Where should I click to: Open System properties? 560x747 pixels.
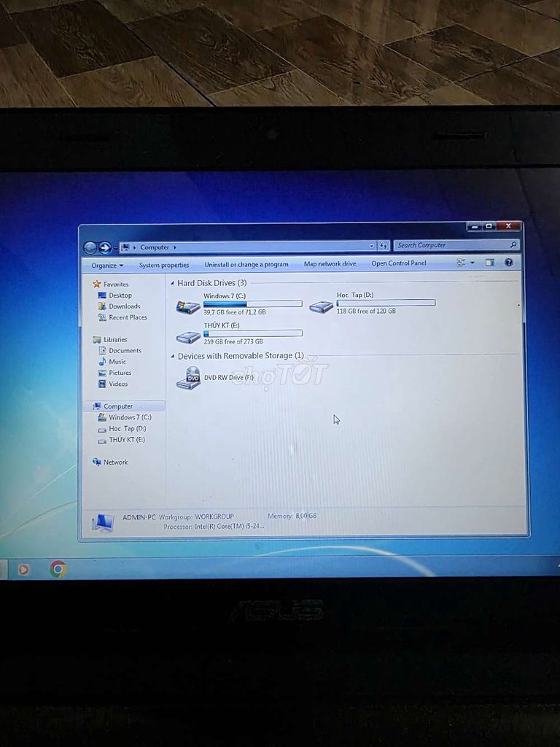click(164, 265)
